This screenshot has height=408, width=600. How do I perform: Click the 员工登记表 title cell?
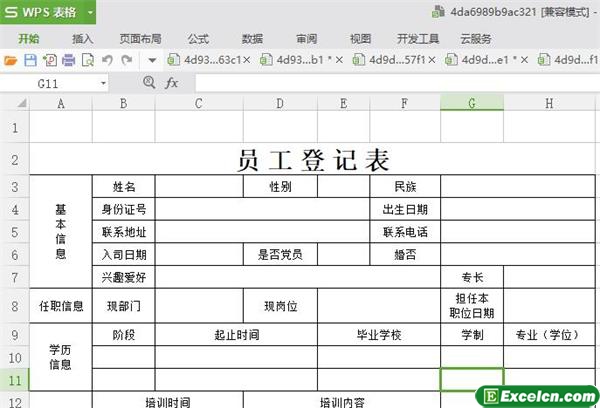(313, 159)
